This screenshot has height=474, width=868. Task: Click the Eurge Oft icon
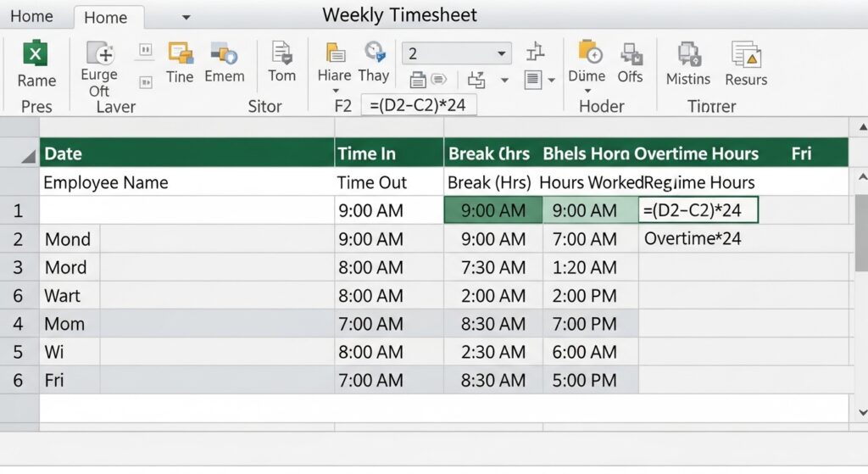[100, 53]
